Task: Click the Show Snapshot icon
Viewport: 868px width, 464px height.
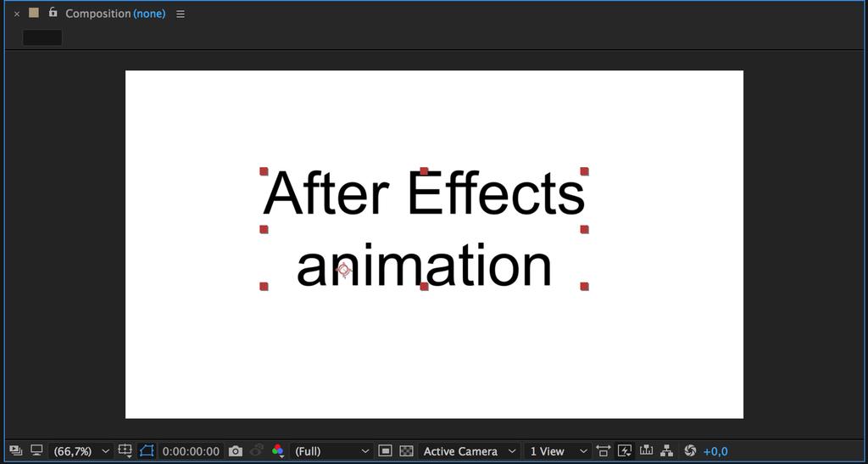Action: [257, 450]
